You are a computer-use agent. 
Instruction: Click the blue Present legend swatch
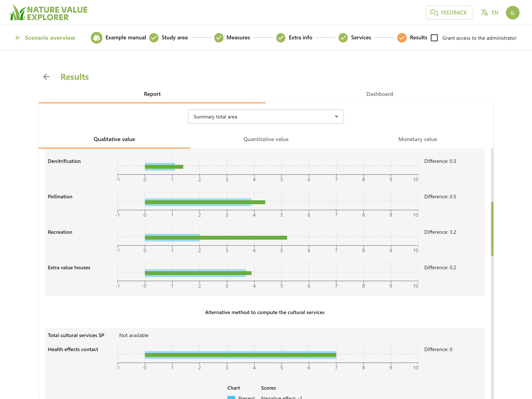(x=231, y=397)
